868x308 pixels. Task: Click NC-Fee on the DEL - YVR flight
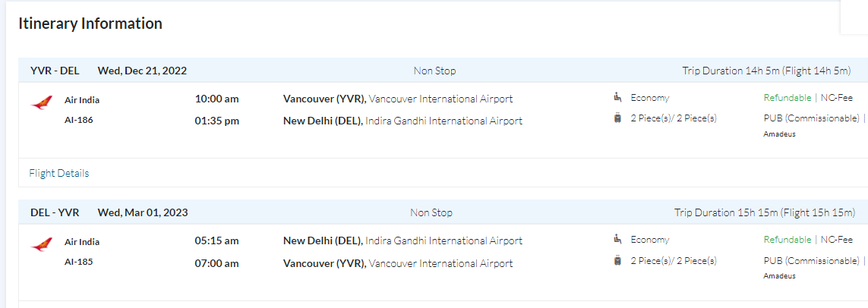(x=836, y=240)
